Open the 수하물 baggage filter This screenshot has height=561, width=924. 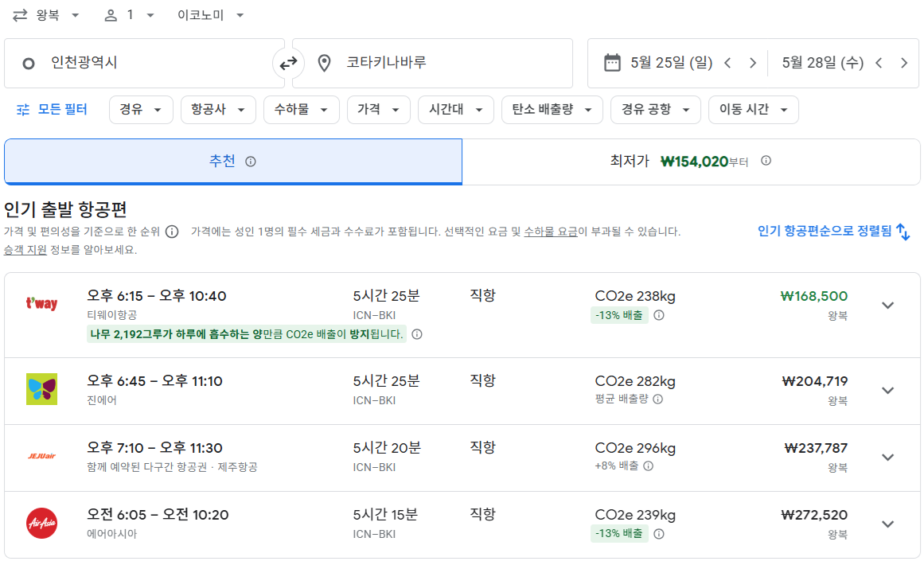(301, 110)
